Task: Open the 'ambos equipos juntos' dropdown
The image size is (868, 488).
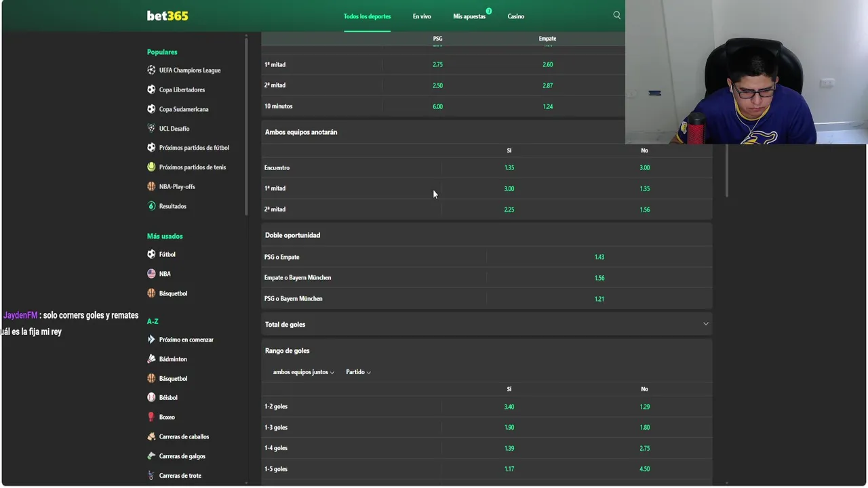Action: coord(303,372)
